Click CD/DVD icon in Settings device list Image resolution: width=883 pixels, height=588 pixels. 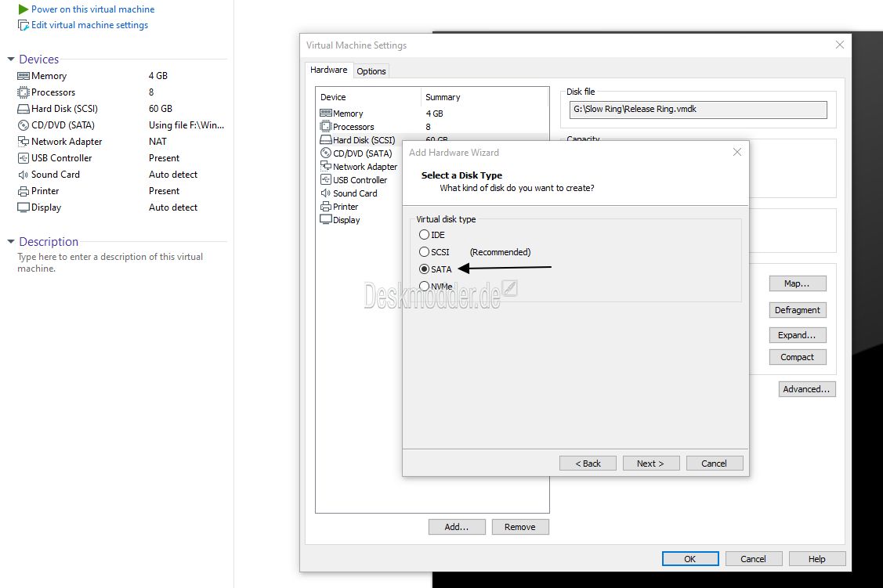coord(325,153)
